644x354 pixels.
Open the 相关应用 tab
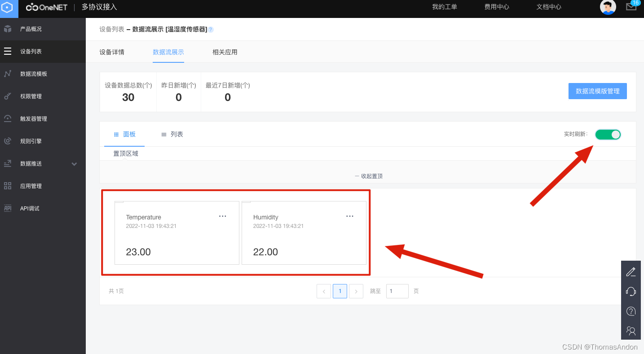225,52
